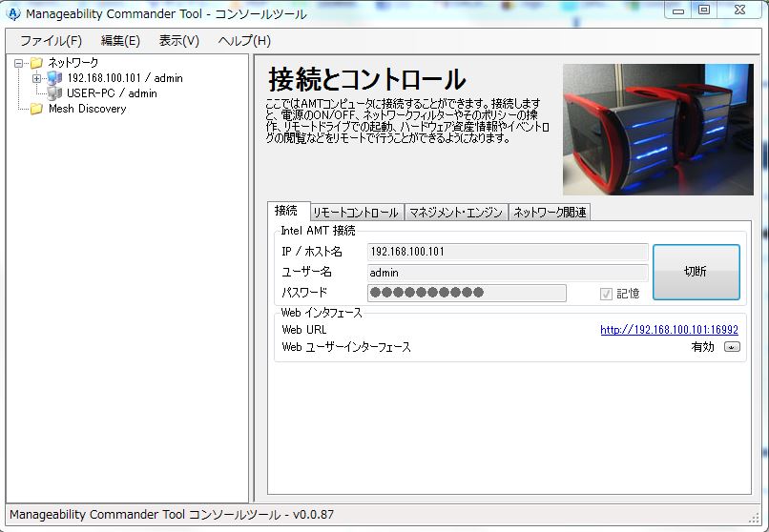Toggle the 記憶 checkbox

coord(606,294)
